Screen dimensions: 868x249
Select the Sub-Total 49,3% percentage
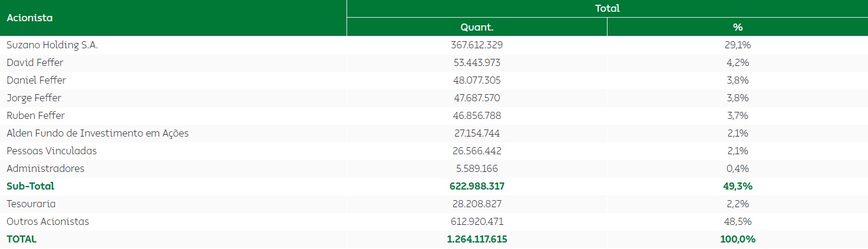tap(737, 186)
